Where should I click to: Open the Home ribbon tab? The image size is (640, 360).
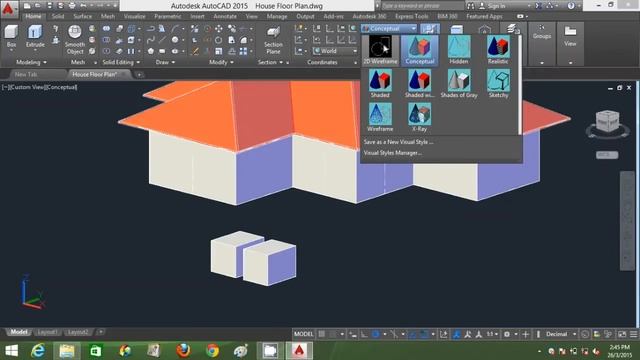click(x=33, y=16)
